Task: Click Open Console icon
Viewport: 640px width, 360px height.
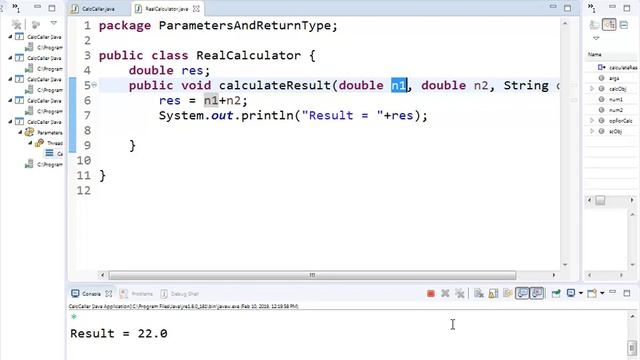Action: pos(592,293)
